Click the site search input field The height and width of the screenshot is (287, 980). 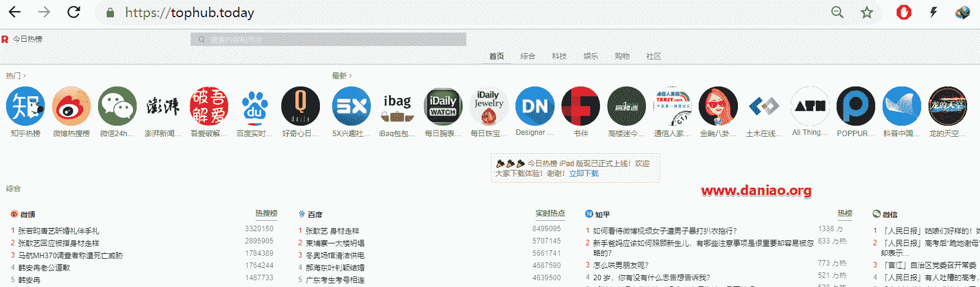click(x=329, y=39)
